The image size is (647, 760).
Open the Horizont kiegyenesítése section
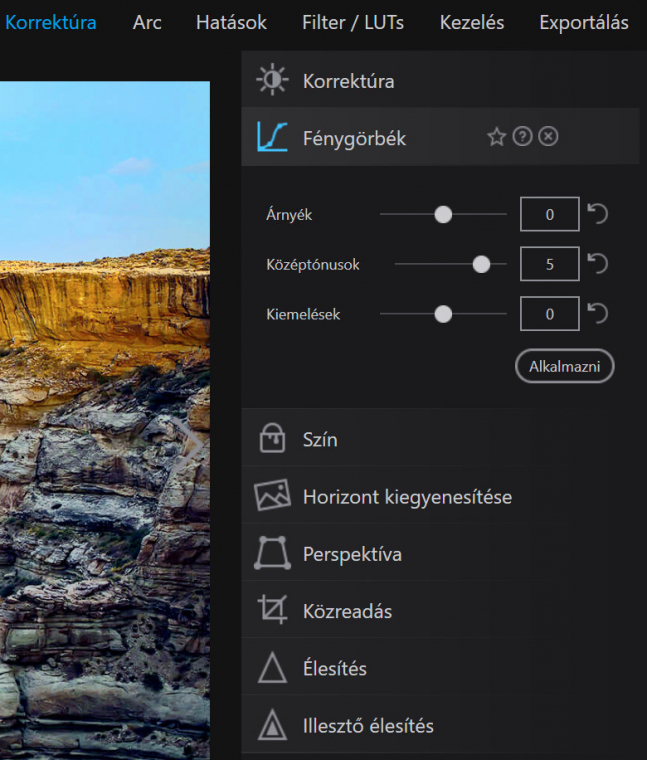pyautogui.click(x=443, y=496)
